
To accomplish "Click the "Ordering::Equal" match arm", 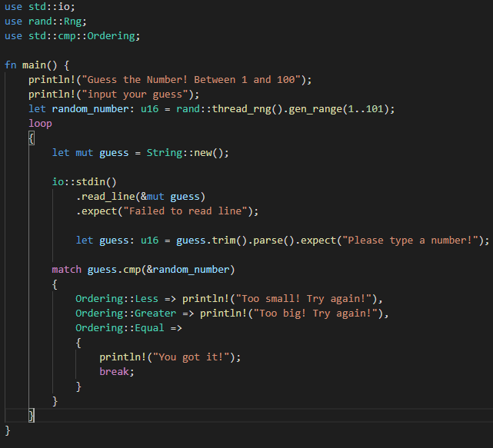I will (120, 328).
